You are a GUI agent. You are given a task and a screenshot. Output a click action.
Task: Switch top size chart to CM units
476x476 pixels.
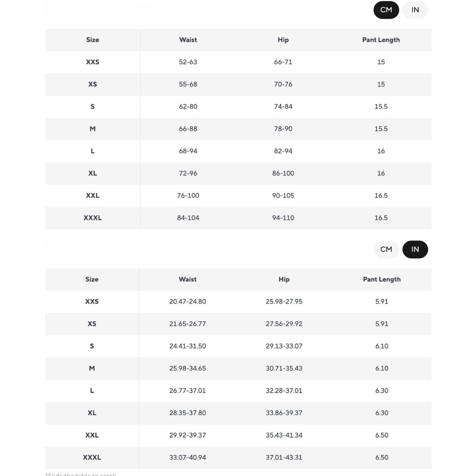(x=386, y=10)
